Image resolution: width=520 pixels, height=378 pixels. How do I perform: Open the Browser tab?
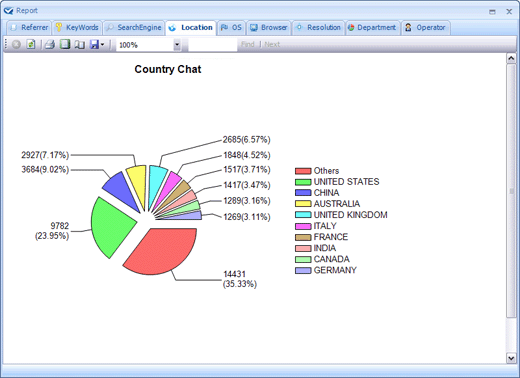coord(269,28)
